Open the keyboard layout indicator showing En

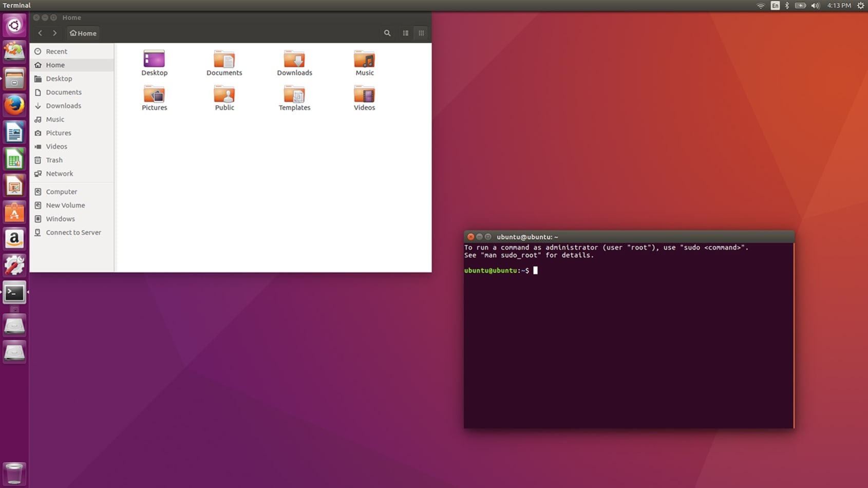point(775,6)
